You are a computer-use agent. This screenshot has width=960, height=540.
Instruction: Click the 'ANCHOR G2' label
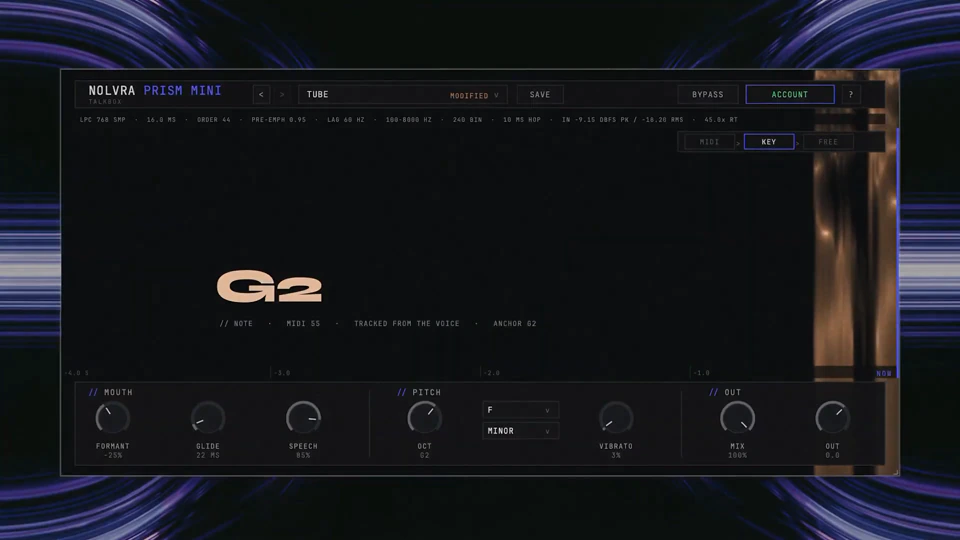point(515,323)
